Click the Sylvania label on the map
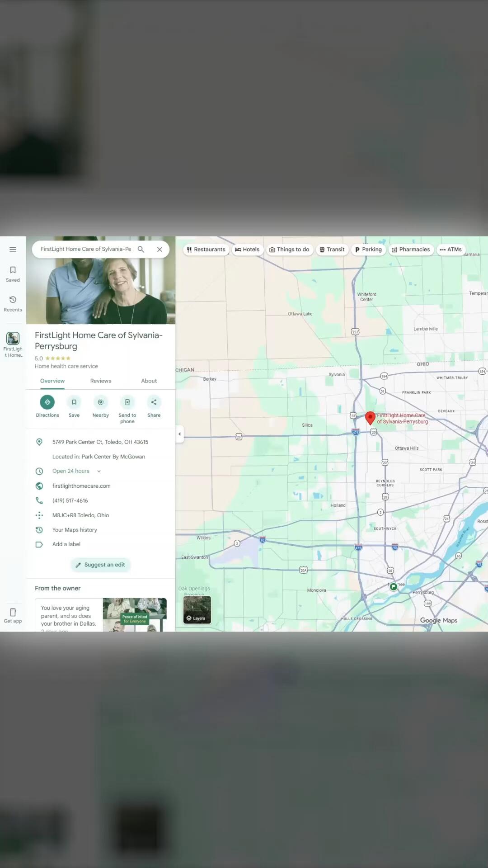 tap(337, 374)
